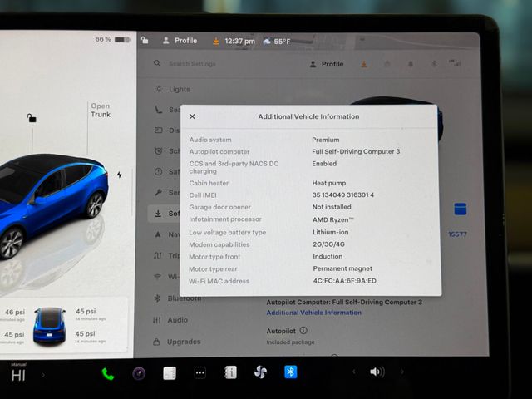Tap the 12:37 pm clock
The height and width of the screenshot is (399, 532).
point(239,41)
